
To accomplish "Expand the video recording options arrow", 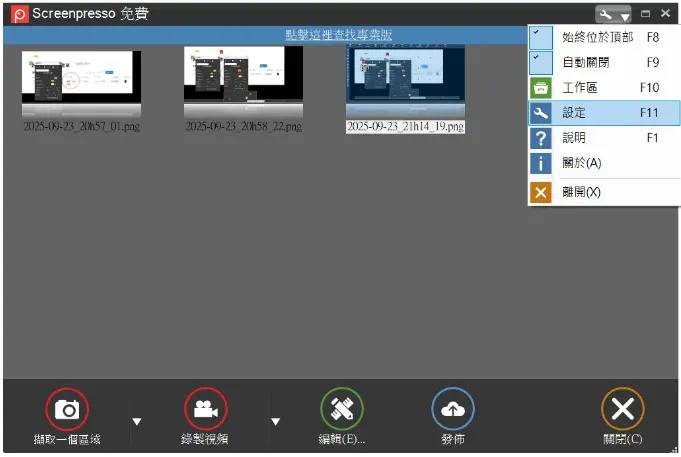I will tap(275, 421).
